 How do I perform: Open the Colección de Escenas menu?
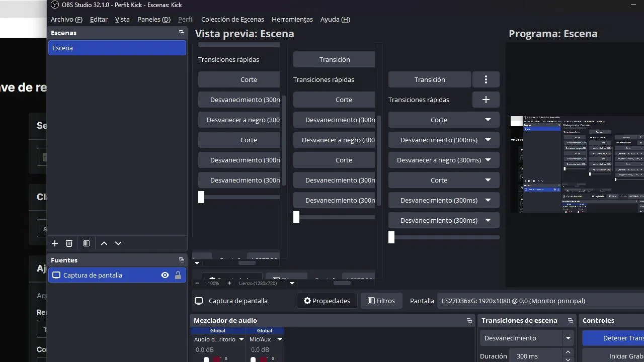[x=232, y=19]
